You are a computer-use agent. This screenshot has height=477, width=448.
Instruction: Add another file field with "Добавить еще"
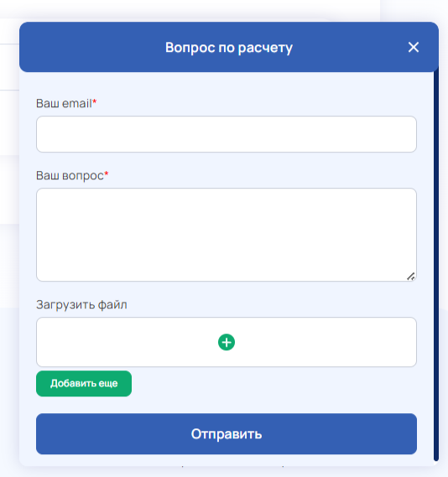[84, 384]
